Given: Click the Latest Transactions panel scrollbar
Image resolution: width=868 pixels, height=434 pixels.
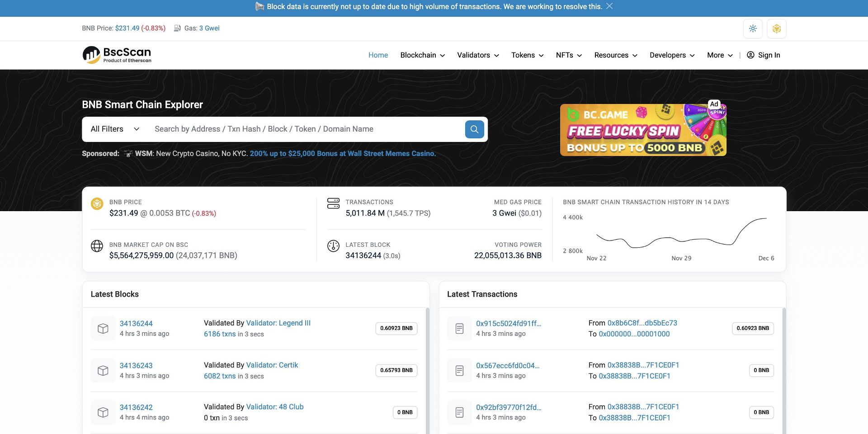Looking at the screenshot, I should (784, 371).
